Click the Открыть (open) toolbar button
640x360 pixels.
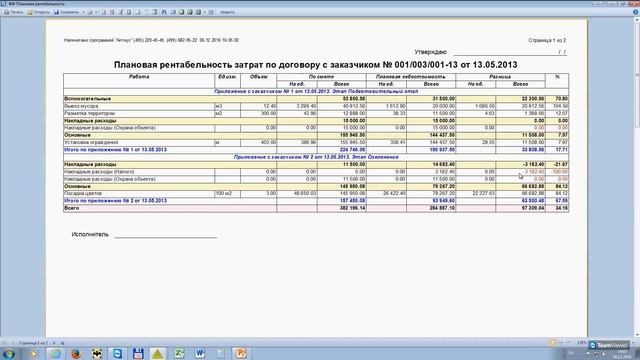(38, 12)
